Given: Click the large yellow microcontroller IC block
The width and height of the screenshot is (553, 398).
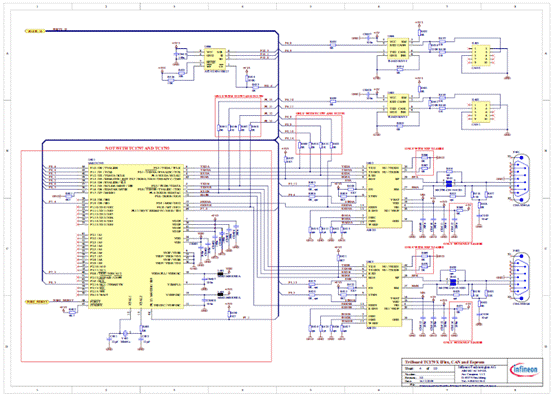Looking at the screenshot, I should [135, 236].
